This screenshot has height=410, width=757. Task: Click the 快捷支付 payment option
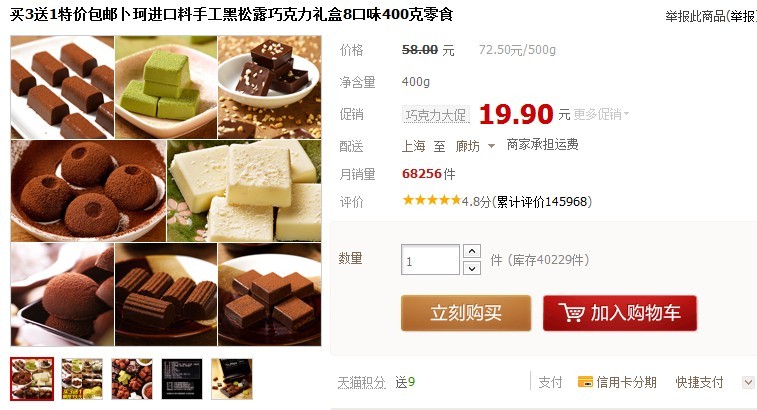[x=699, y=382]
